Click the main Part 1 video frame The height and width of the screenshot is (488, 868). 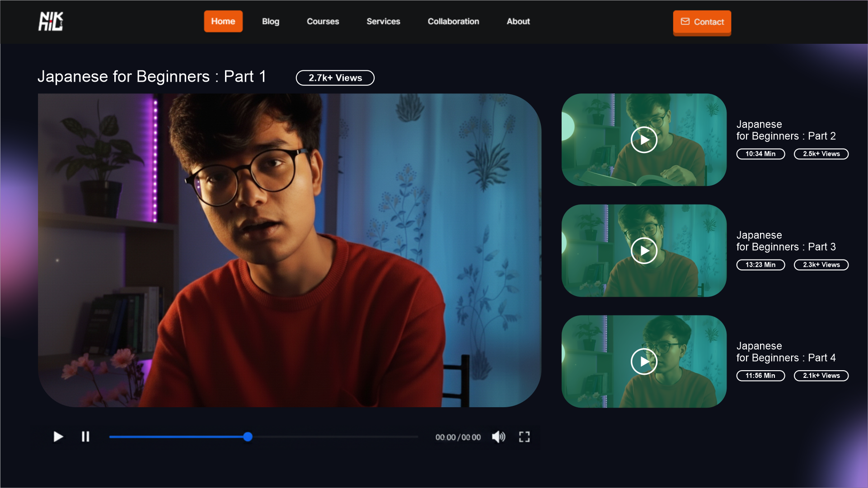pyautogui.click(x=289, y=250)
